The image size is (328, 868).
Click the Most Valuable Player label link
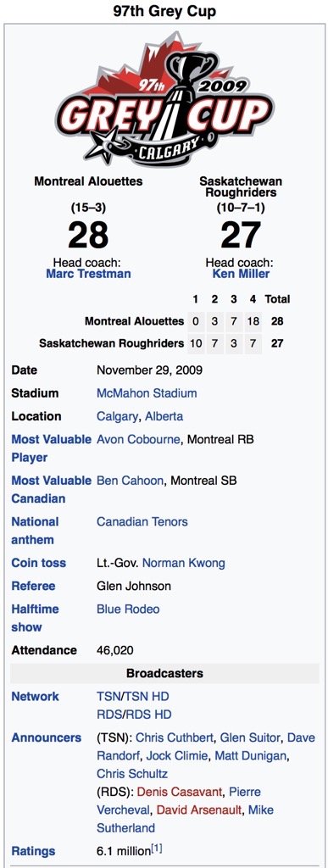[x=51, y=448]
